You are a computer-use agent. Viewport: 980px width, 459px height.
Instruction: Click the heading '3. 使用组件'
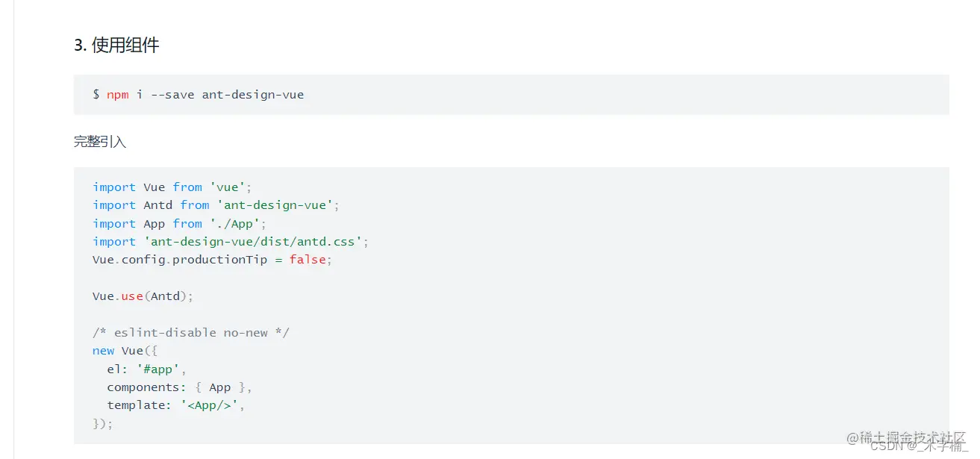116,45
